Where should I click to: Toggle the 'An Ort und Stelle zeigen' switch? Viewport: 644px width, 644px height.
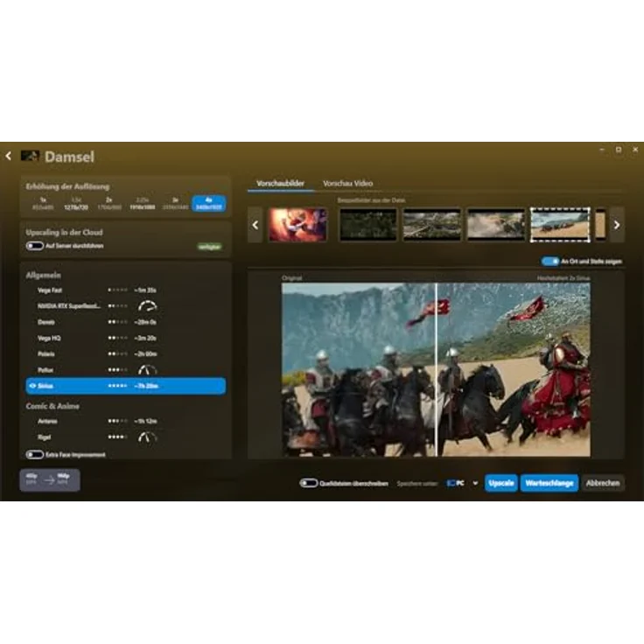(550, 262)
